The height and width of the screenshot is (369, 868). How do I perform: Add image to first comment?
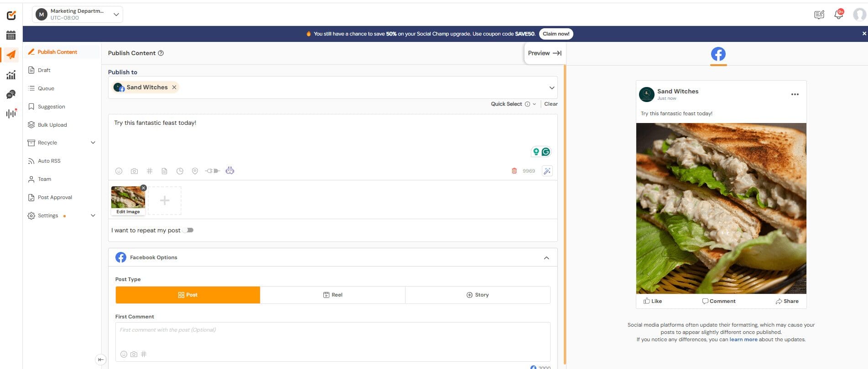[134, 354]
